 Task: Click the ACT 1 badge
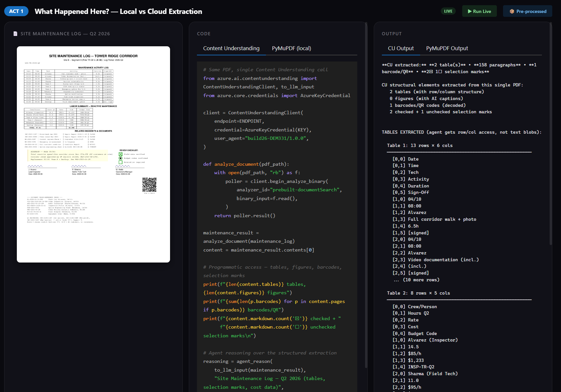pos(16,11)
